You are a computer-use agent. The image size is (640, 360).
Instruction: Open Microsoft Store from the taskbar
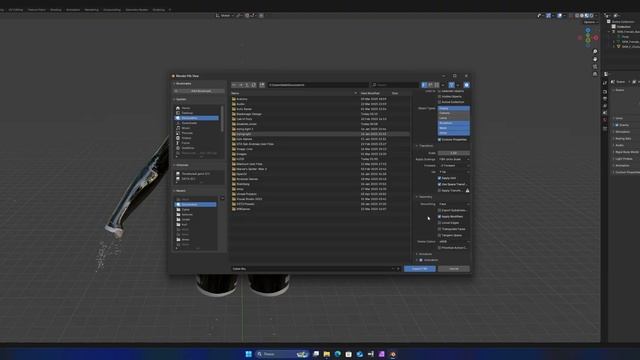coord(349,354)
